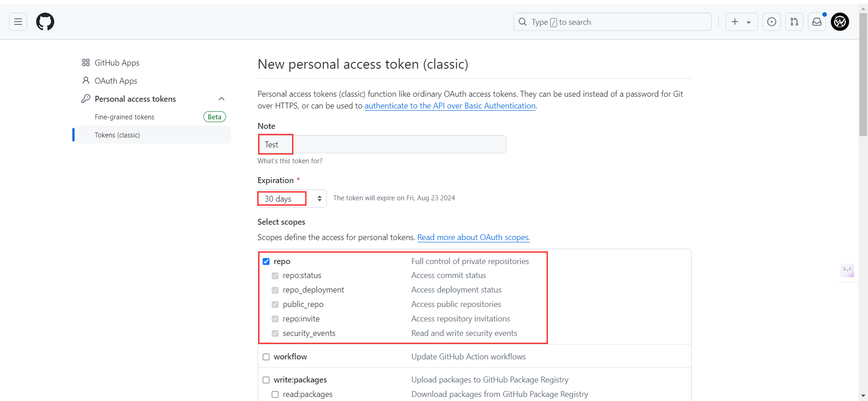868x401 pixels.
Task: Collapse the Personal access tokens section
Action: (x=222, y=99)
